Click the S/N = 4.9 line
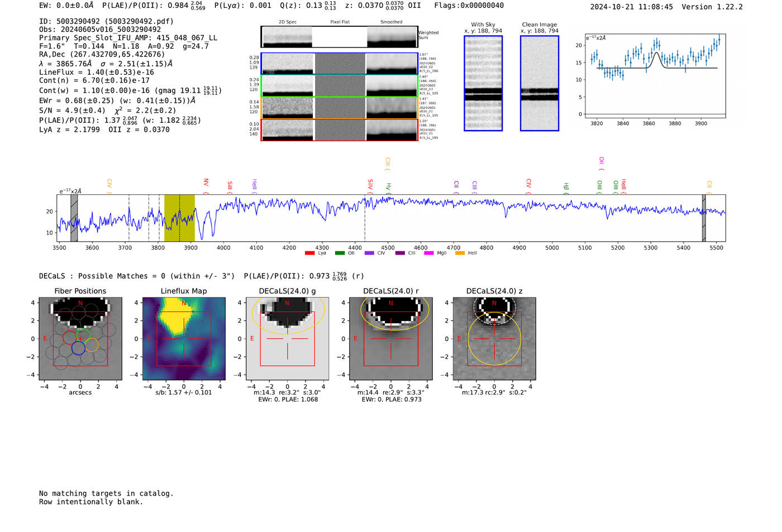The height and width of the screenshot is (532, 782). (107, 111)
